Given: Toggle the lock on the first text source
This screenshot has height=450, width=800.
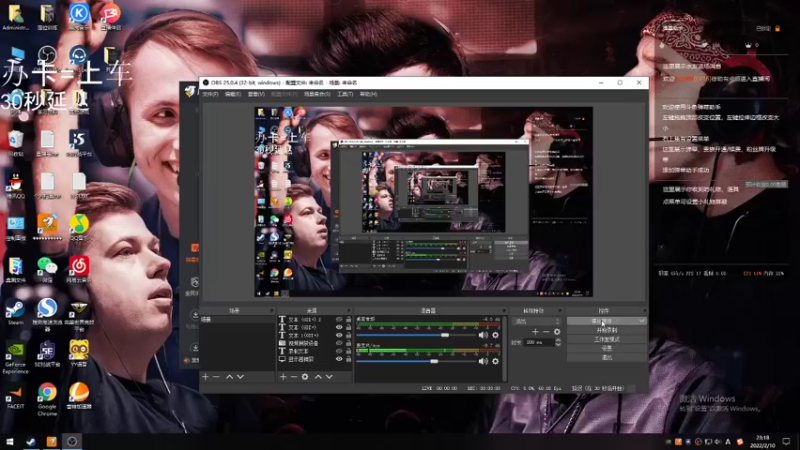Looking at the screenshot, I should (x=348, y=319).
